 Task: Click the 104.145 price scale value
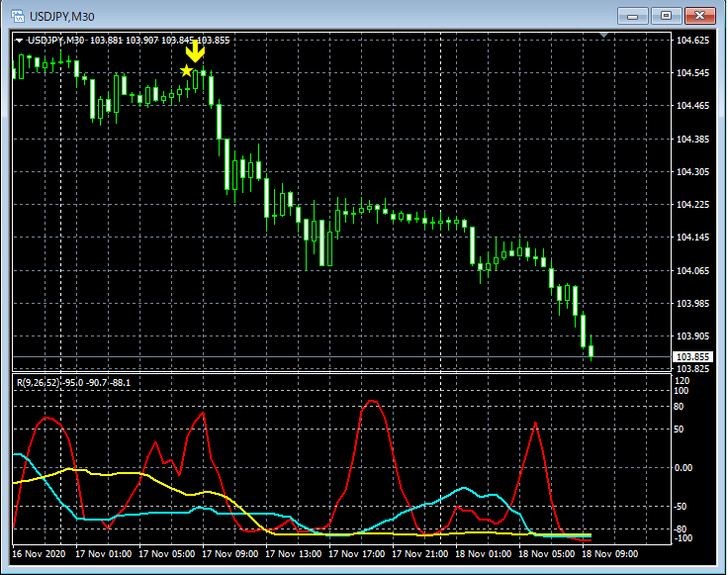click(692, 238)
